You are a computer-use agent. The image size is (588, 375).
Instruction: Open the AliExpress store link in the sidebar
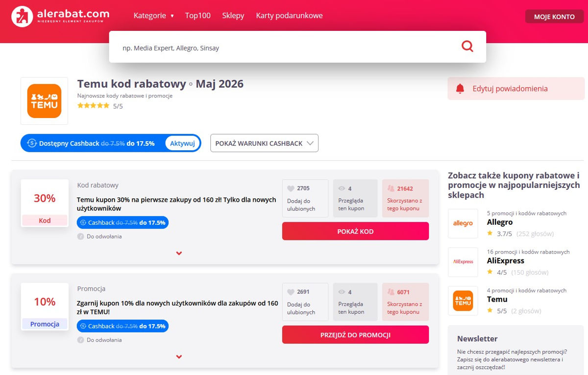(505, 261)
